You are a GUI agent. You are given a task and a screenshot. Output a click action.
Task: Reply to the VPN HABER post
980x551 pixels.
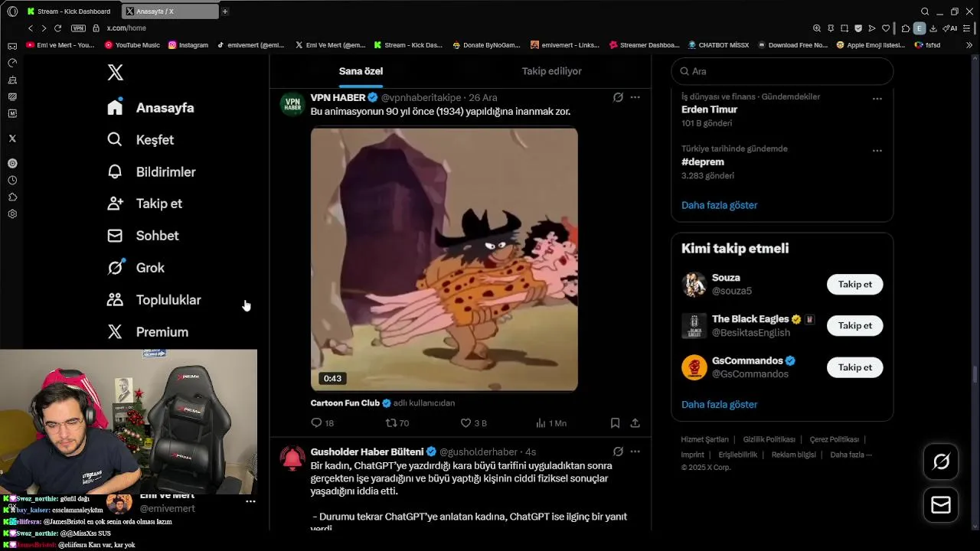322,423
